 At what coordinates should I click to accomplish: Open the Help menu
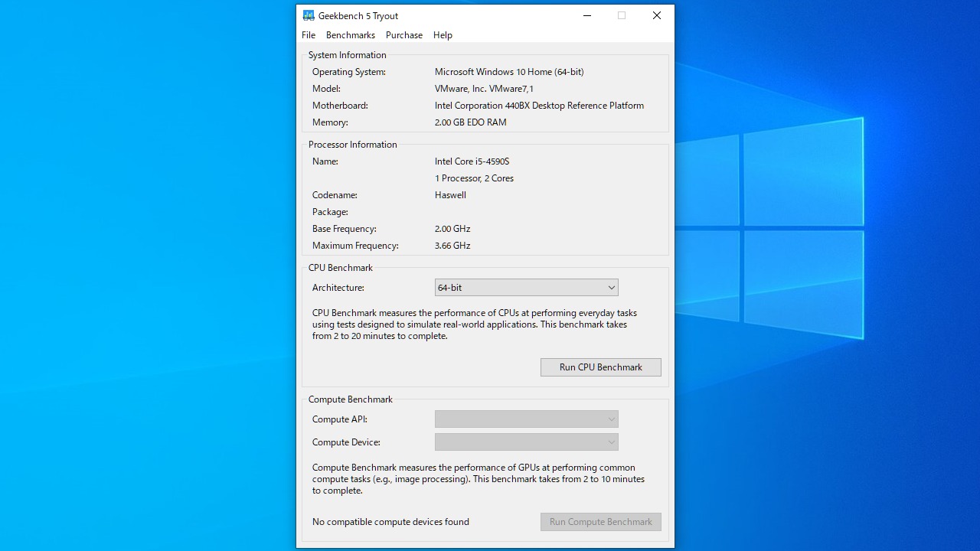(443, 35)
